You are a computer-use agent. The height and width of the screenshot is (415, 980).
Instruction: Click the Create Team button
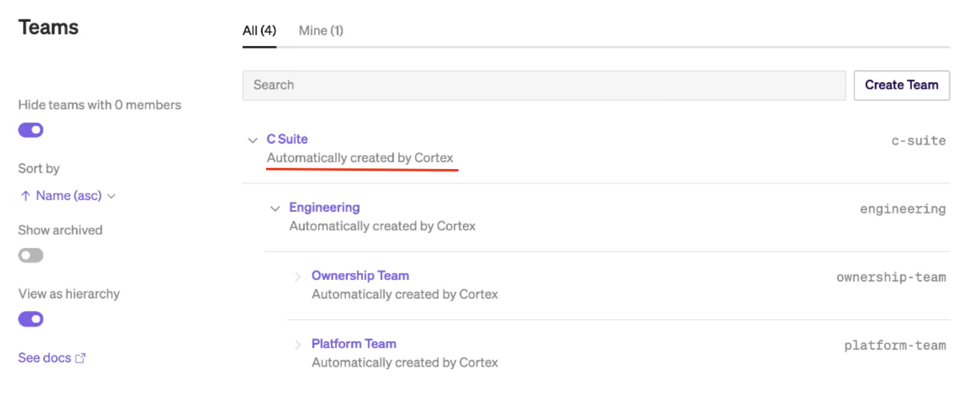901,85
